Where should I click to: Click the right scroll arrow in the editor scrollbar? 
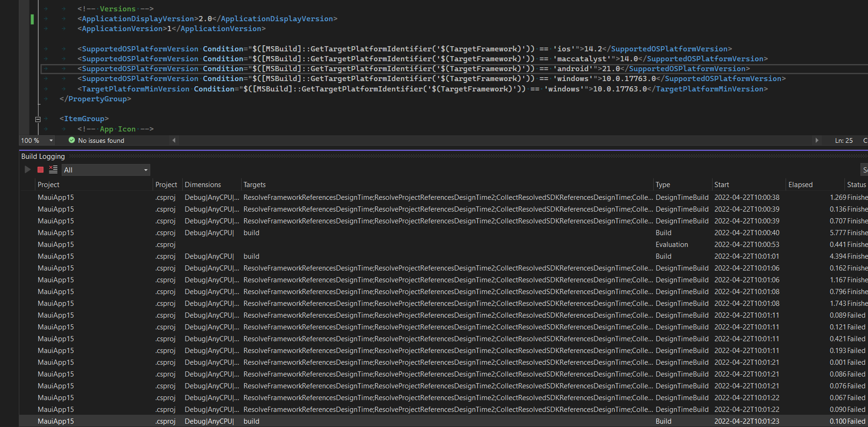pyautogui.click(x=818, y=140)
